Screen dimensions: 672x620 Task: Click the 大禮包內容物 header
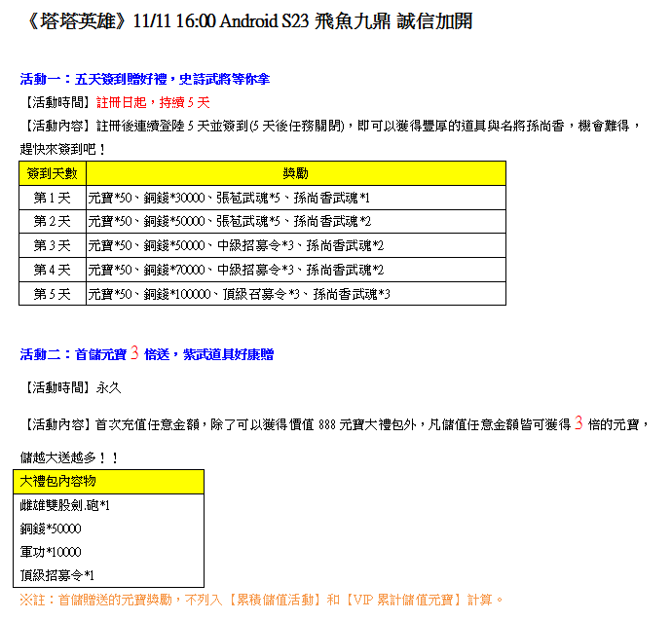108,482
